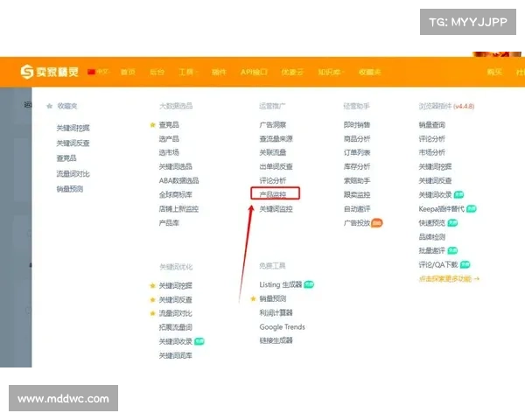This screenshot has width=525, height=420.
Task: Go to 首页 in the navigation bar
Action: (128, 72)
